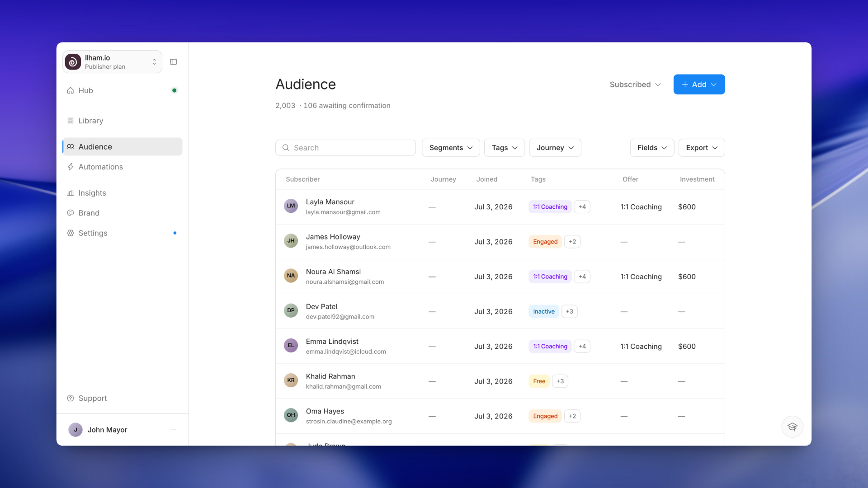The image size is (868, 488).
Task: Click email khalid.rahman@gmail.com
Action: [344, 386]
